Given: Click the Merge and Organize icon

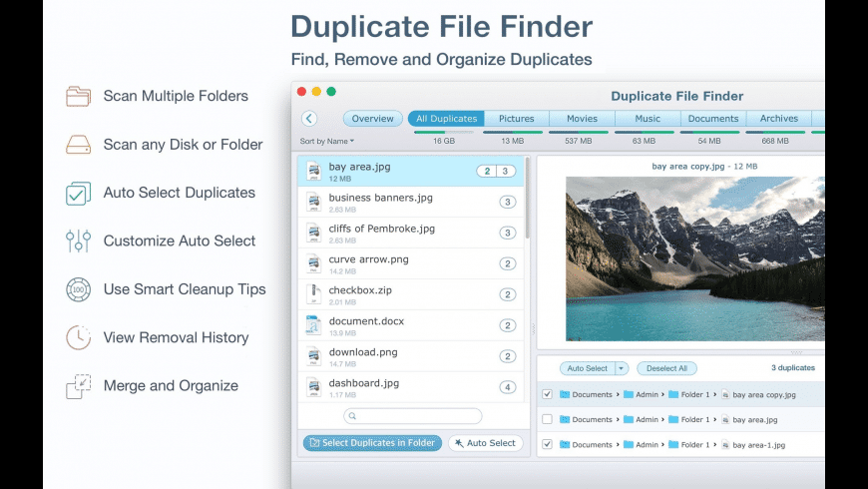Looking at the screenshot, I should [x=78, y=386].
